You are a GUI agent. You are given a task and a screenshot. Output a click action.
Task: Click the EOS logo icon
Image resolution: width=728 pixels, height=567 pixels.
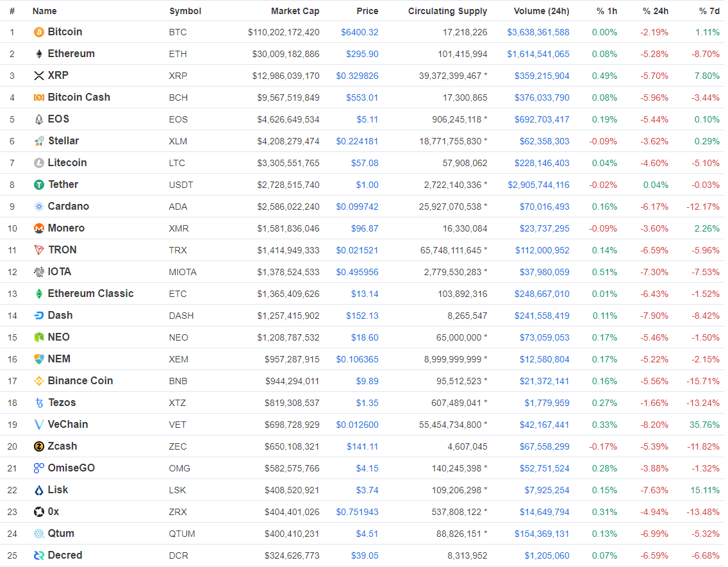(39, 119)
